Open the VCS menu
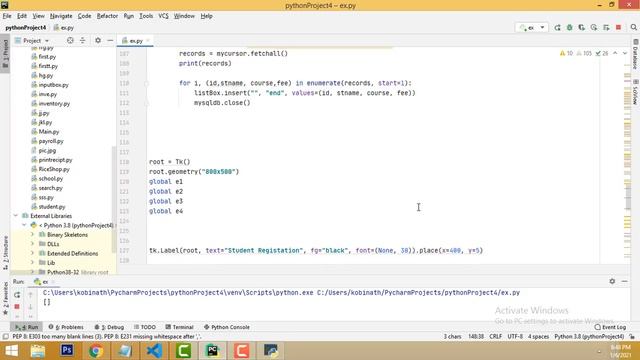 coord(163,16)
